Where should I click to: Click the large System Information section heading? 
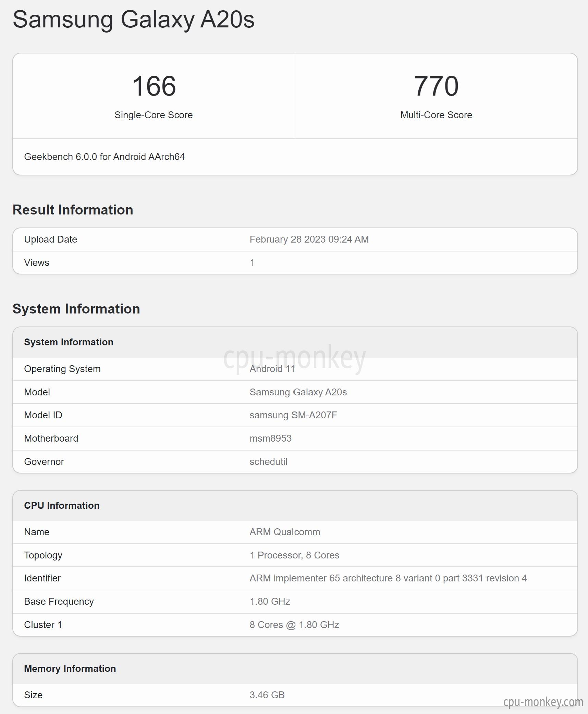coord(76,309)
